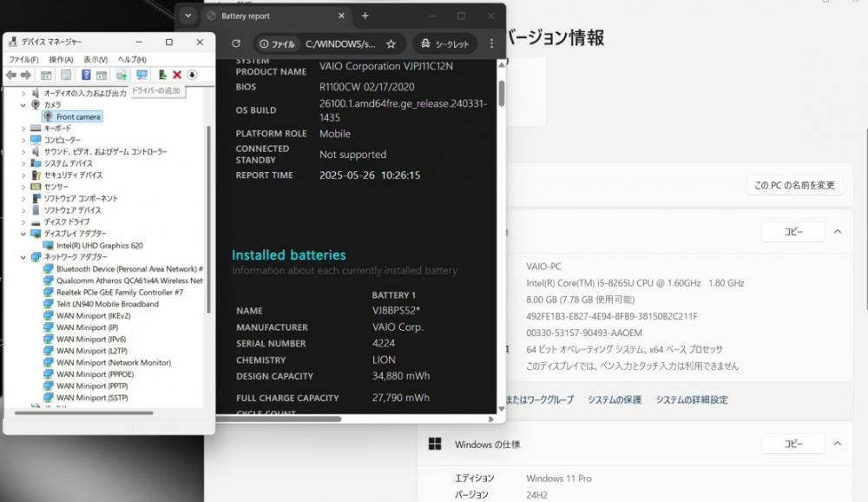Click the browser address bar URL
Screen dimensions: 868x502
coord(340,43)
